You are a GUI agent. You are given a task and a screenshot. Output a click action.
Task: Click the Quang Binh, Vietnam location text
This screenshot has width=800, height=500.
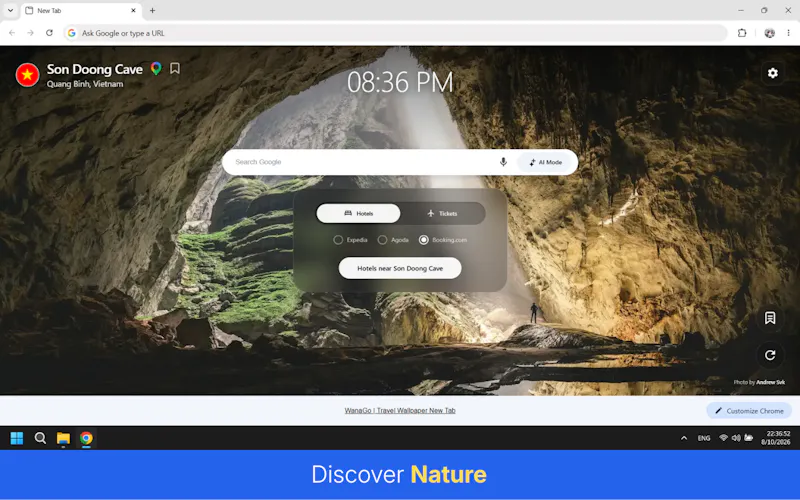[x=85, y=84]
